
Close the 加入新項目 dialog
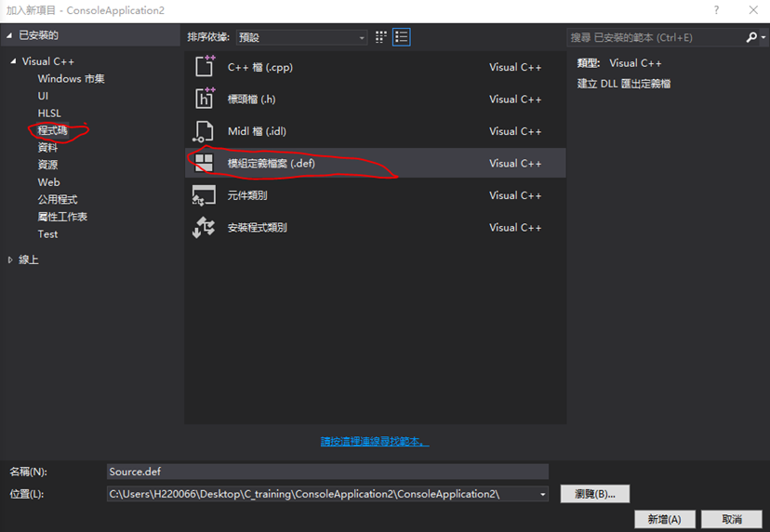[753, 10]
